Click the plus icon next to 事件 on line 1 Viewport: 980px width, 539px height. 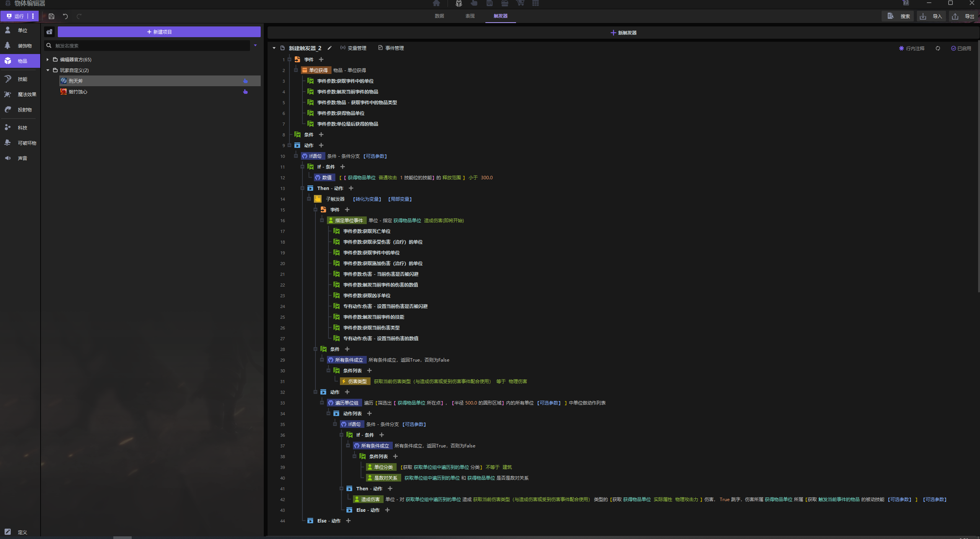(x=321, y=59)
